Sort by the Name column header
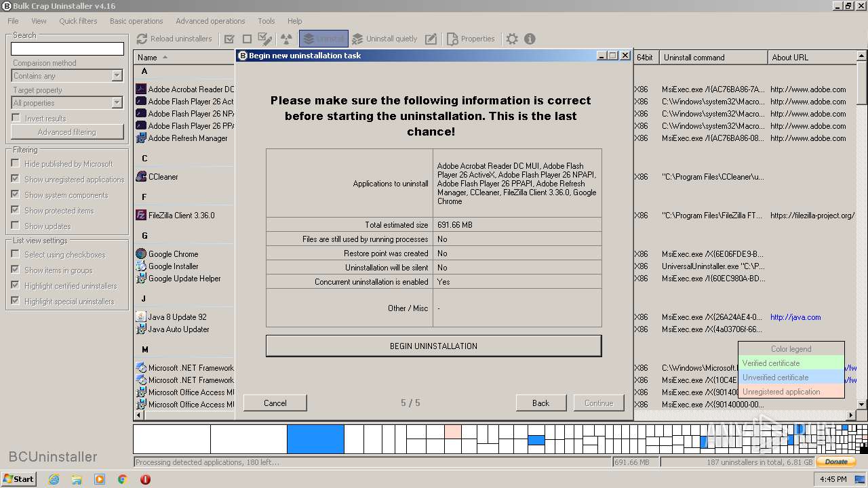 184,58
